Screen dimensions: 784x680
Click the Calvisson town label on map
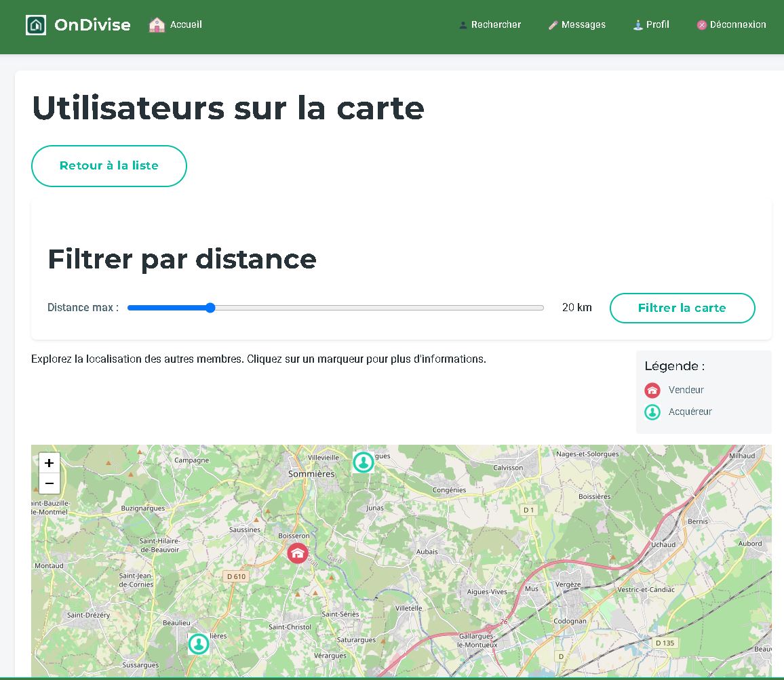pos(508,468)
